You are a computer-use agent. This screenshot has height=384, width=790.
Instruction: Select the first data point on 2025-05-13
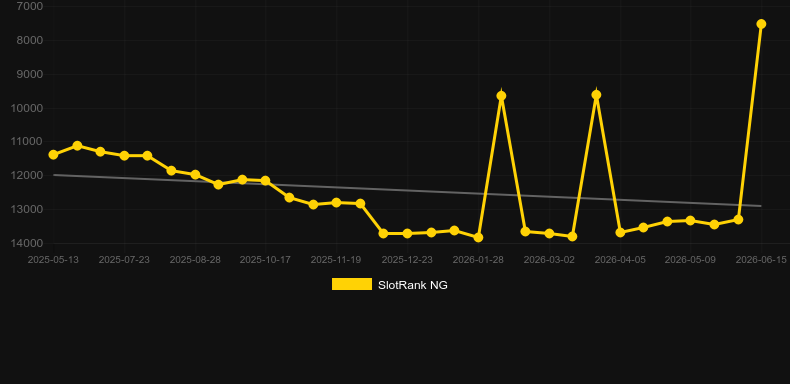pos(53,155)
